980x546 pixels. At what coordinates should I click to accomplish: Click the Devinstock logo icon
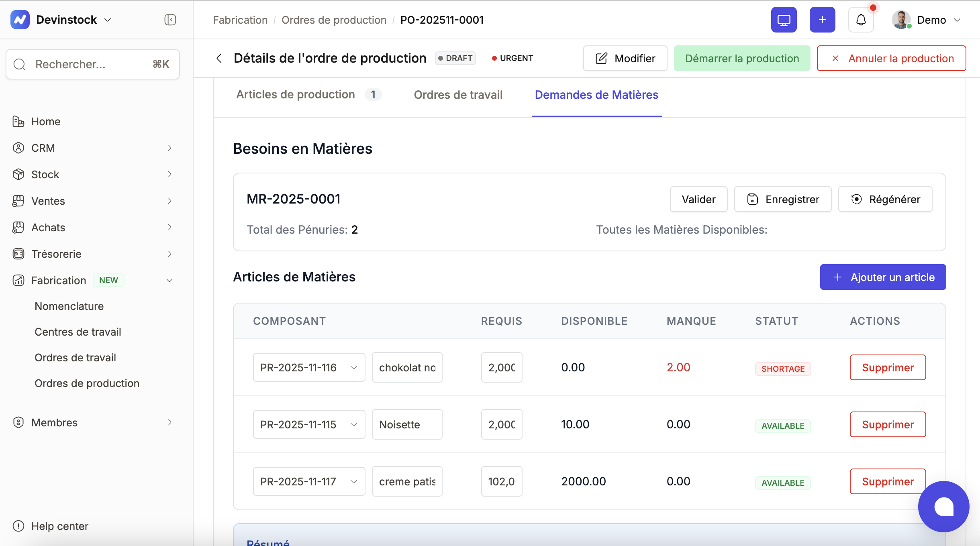[x=20, y=19]
